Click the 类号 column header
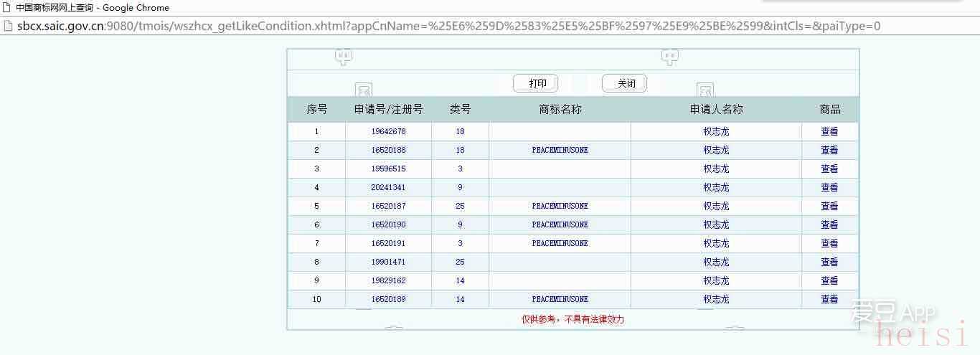 pyautogui.click(x=460, y=110)
